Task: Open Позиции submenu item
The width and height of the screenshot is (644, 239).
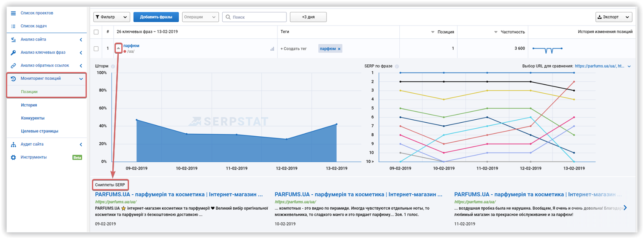Action: point(29,92)
